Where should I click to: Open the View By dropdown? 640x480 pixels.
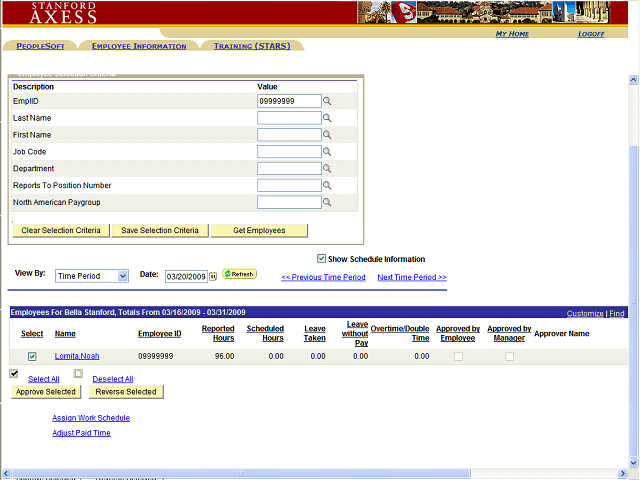coord(92,276)
